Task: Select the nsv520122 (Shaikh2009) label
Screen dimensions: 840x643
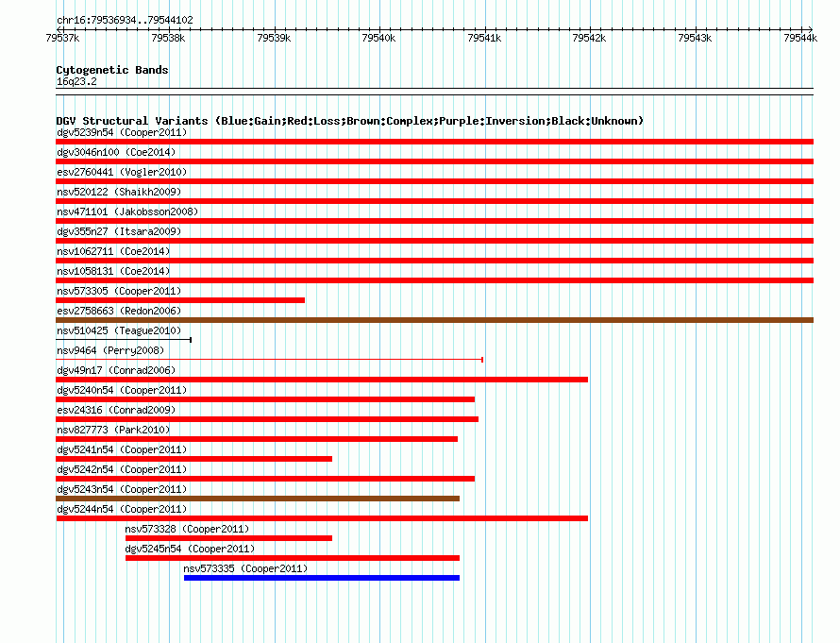Action: pyautogui.click(x=119, y=192)
